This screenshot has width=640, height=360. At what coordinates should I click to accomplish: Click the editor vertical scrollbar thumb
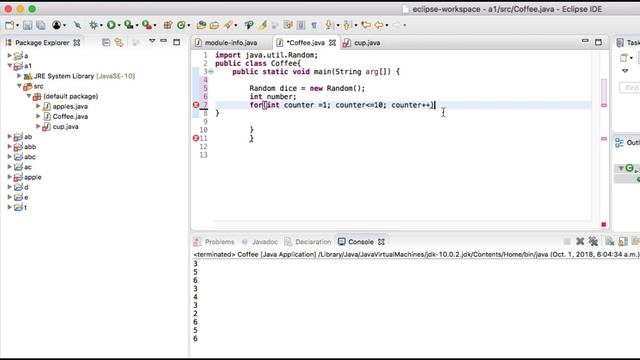(x=604, y=91)
